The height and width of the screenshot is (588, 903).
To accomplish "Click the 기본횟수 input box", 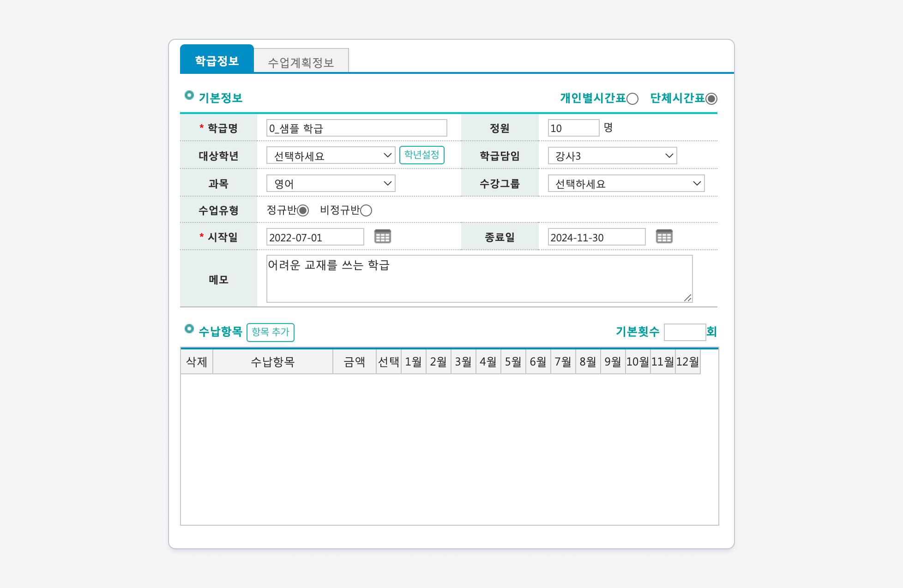I will pos(685,332).
